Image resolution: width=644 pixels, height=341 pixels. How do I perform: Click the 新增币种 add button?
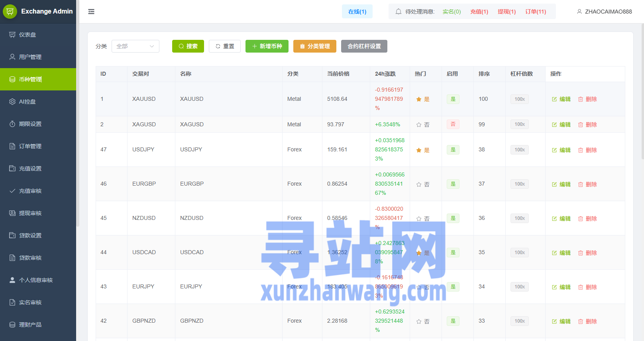(267, 46)
